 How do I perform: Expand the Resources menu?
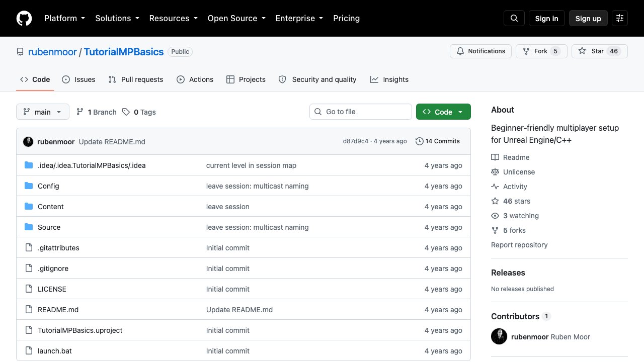(173, 18)
